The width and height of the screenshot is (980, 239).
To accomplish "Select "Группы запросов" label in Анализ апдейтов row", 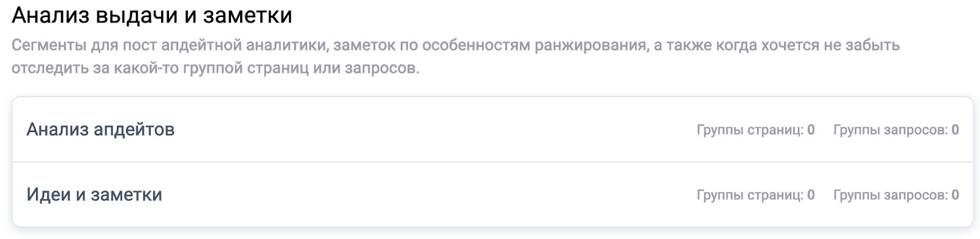I will tap(891, 130).
